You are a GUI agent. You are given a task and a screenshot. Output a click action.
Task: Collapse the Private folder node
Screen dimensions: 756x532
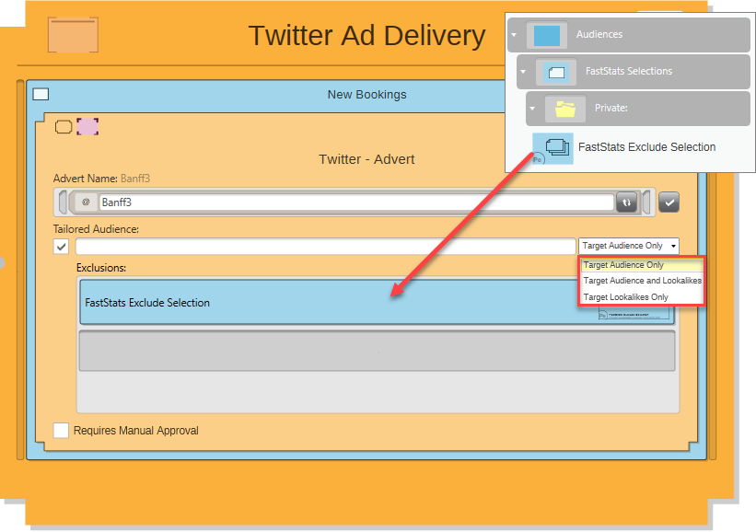[532, 109]
